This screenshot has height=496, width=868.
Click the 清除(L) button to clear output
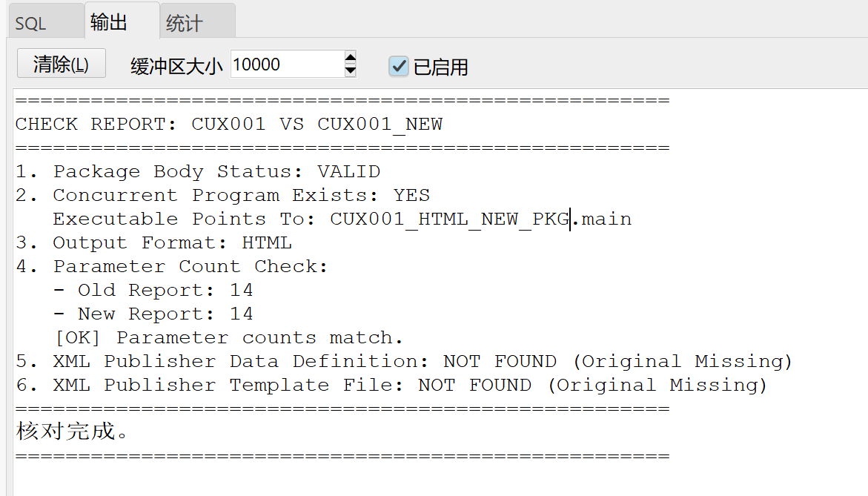[61, 63]
